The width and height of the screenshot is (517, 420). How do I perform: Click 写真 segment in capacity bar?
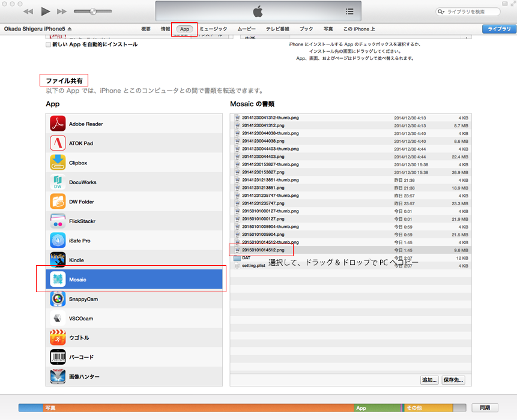(x=198, y=408)
